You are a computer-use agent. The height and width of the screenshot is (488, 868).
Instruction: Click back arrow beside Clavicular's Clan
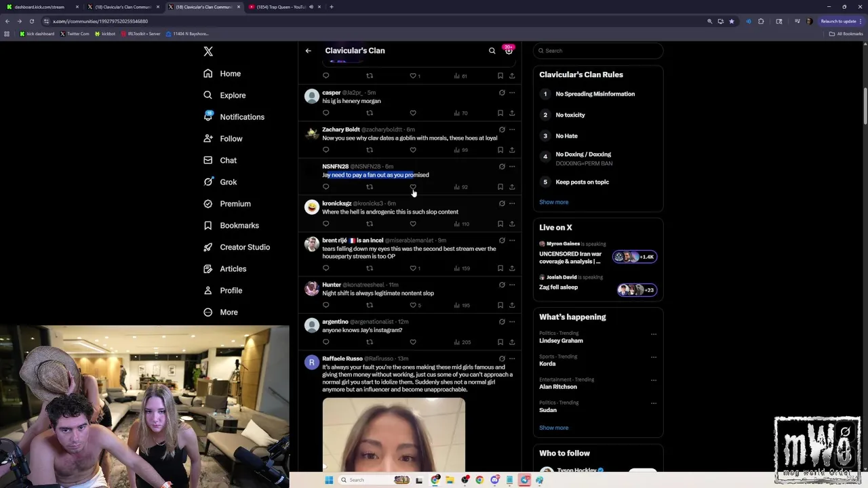(x=308, y=51)
